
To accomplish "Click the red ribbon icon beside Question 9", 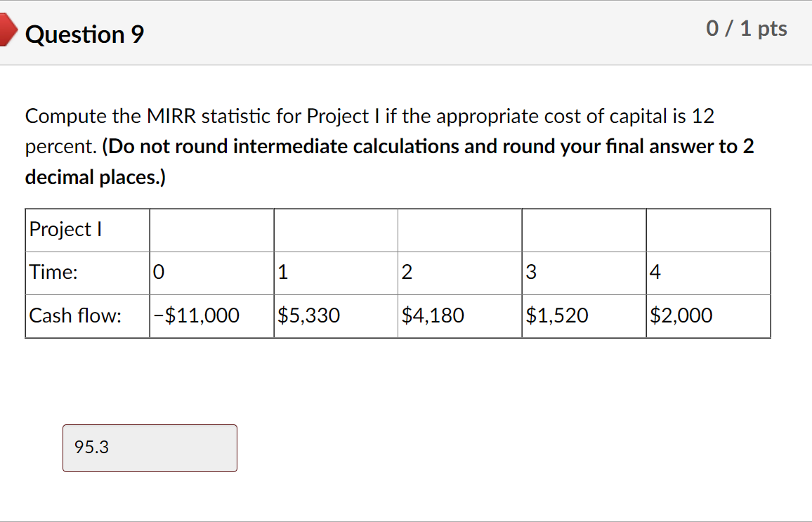I will click(7, 30).
